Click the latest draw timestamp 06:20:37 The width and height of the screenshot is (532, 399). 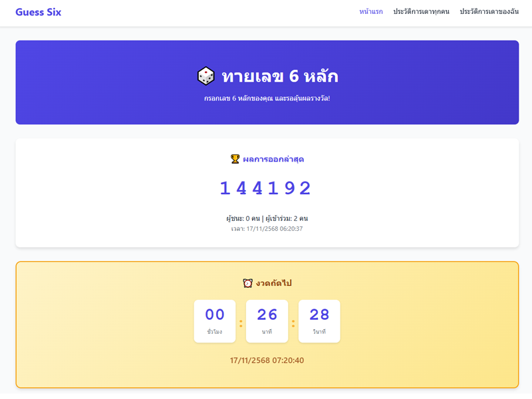pos(267,229)
